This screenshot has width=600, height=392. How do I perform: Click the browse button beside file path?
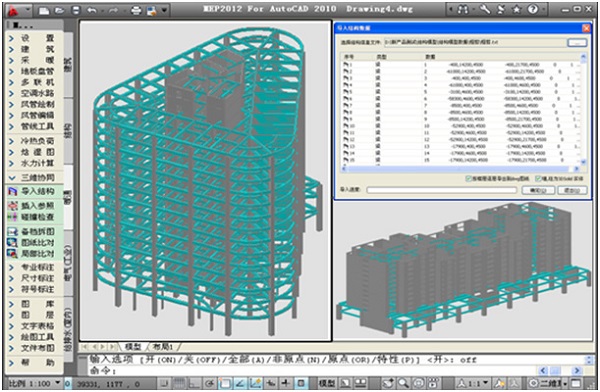pos(577,42)
